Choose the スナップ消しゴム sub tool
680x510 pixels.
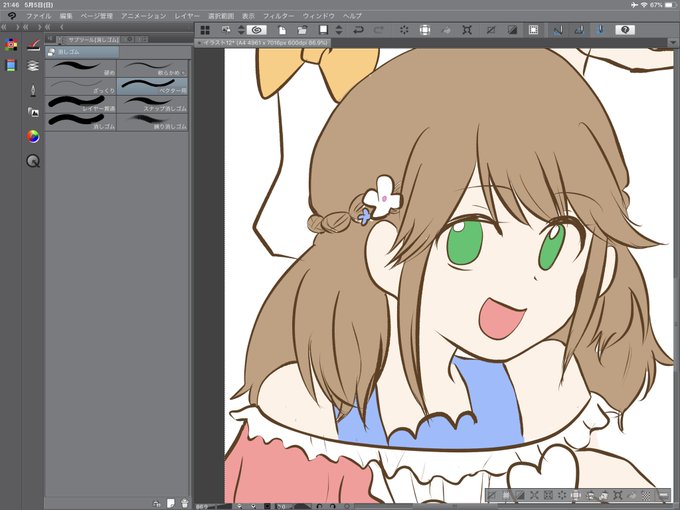[152, 104]
